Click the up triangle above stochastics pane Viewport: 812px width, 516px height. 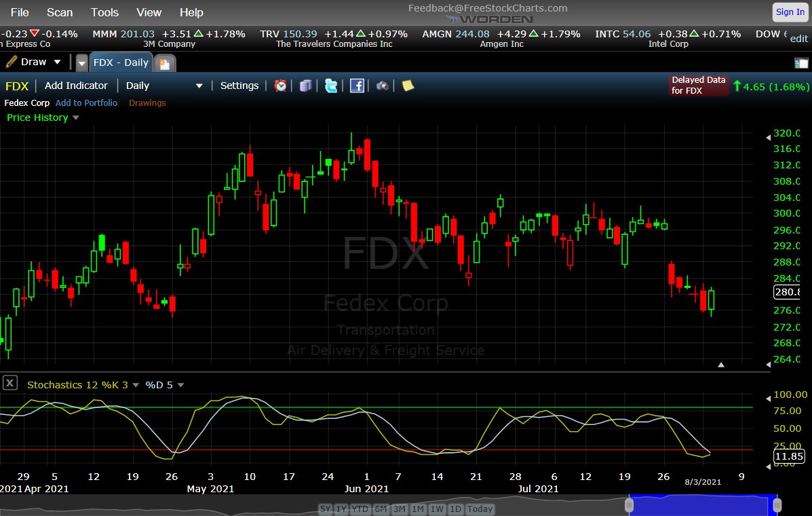pos(721,365)
